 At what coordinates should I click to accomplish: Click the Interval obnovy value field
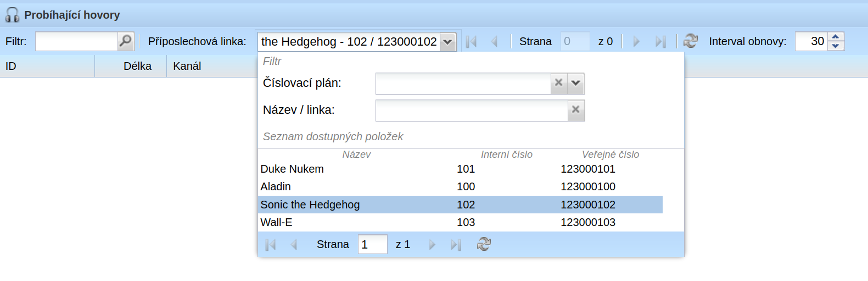pos(811,41)
